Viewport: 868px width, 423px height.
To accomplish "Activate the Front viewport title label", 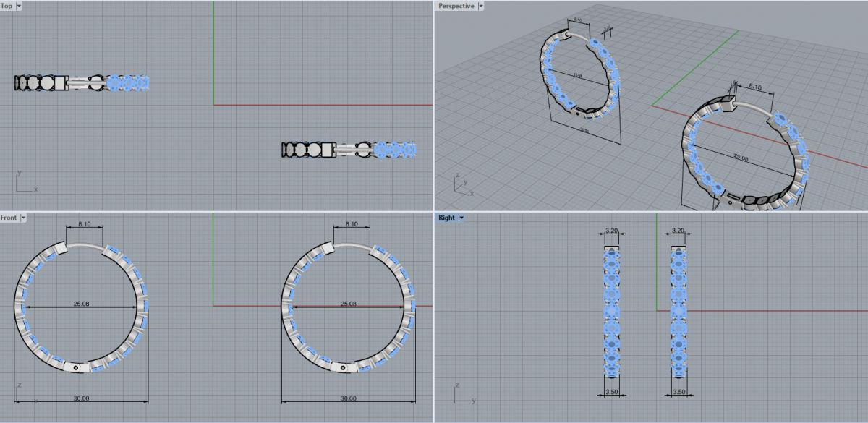I will pos(9,218).
